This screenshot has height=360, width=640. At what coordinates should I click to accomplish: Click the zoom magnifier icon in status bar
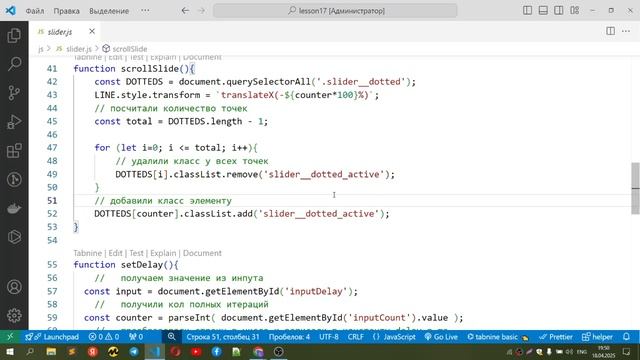pyautogui.click(x=171, y=337)
